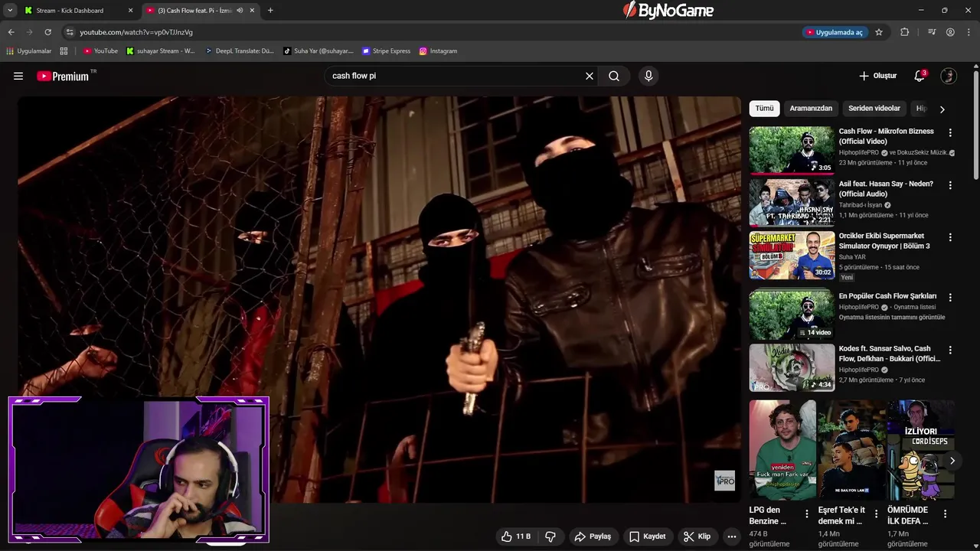Start voice search with microphone icon
The height and width of the screenshot is (551, 980).
(648, 76)
